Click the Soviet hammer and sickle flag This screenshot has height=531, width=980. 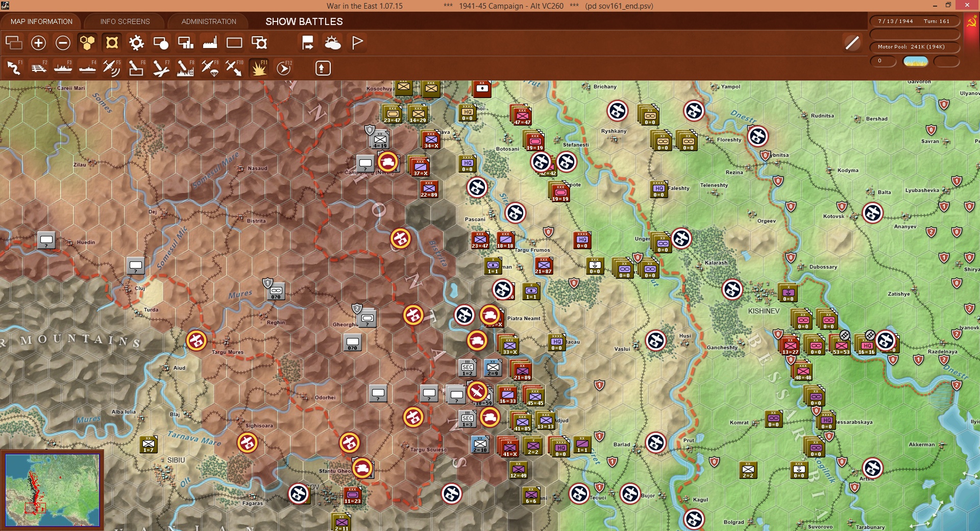click(x=971, y=22)
